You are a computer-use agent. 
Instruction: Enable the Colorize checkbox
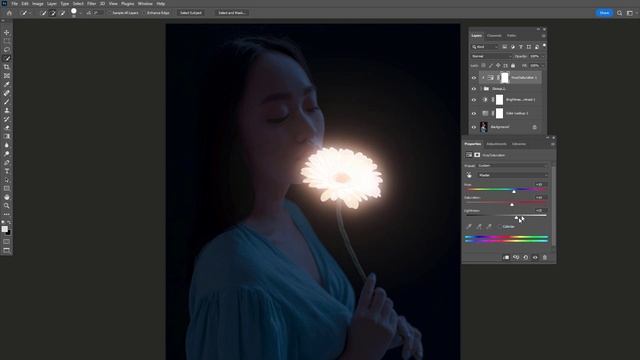(500, 227)
